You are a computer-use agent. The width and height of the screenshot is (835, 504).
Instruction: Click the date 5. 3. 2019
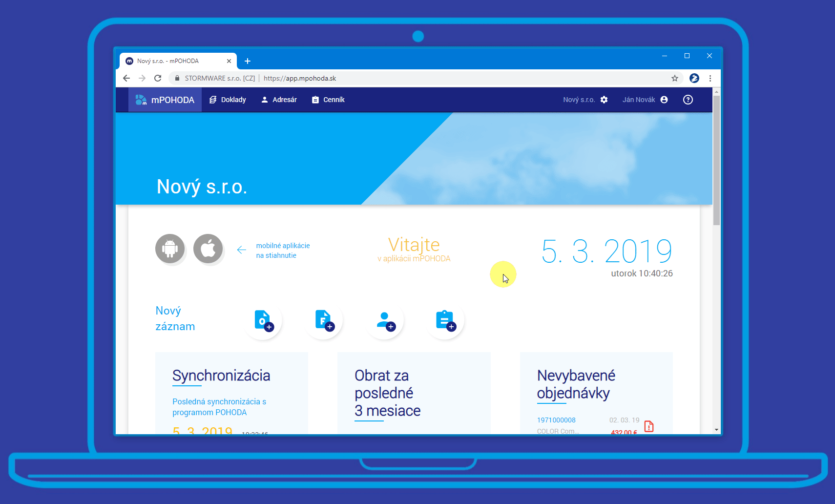[607, 252]
